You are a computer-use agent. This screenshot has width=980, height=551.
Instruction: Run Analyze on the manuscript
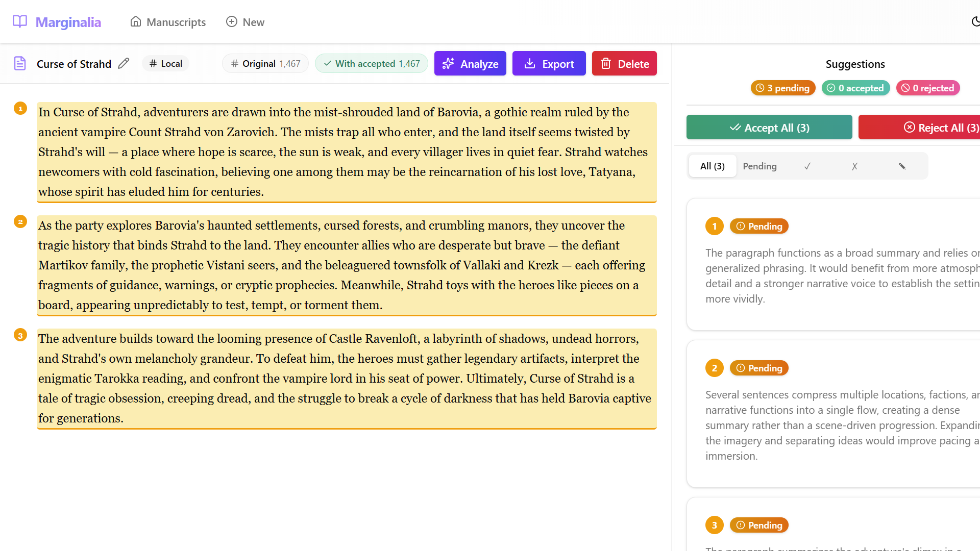470,63
